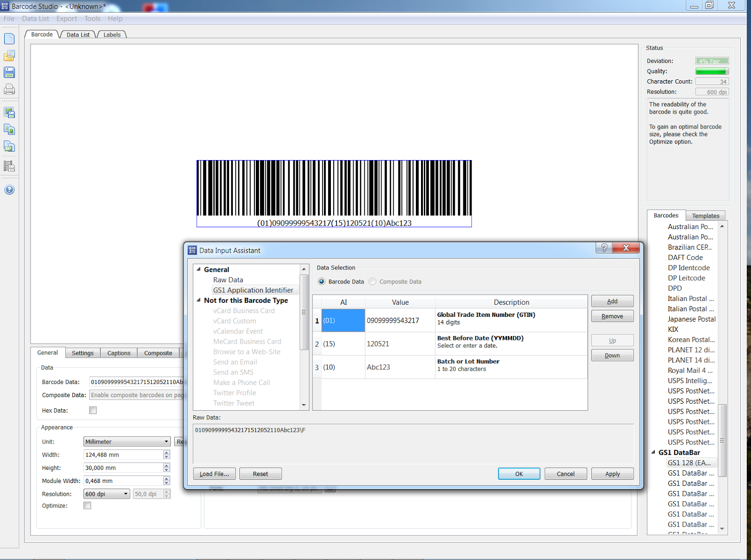Viewport: 751px width, 560px height.
Task: Select Raw Data in the tree
Action: click(x=228, y=280)
